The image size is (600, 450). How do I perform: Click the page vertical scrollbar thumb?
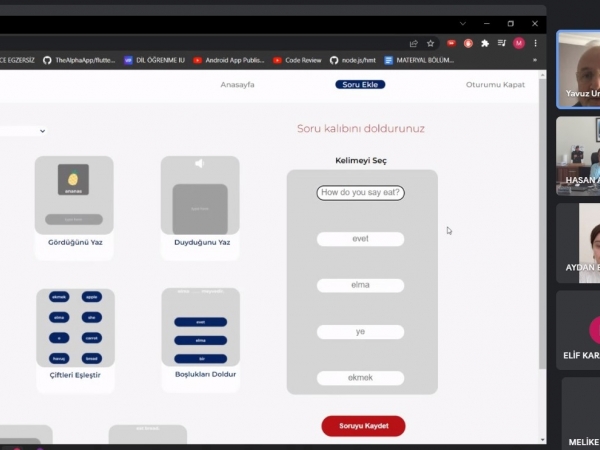[x=542, y=224]
